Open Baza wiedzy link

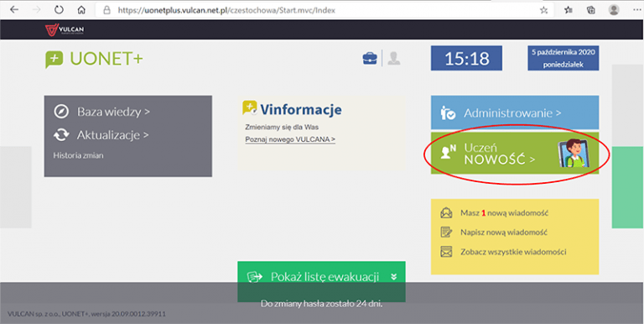click(x=113, y=112)
